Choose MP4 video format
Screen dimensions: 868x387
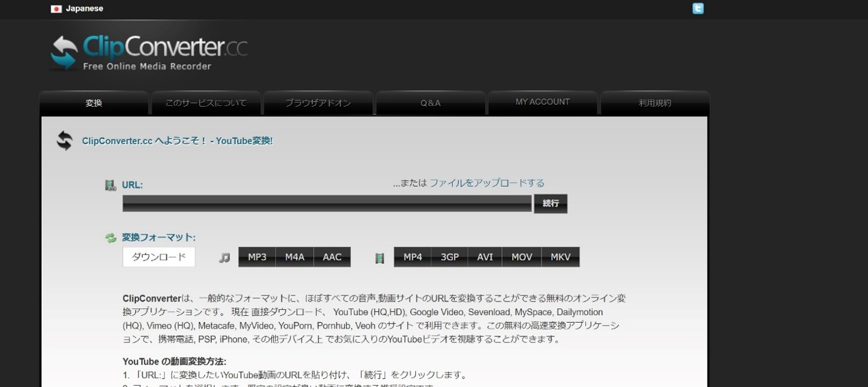(x=413, y=257)
